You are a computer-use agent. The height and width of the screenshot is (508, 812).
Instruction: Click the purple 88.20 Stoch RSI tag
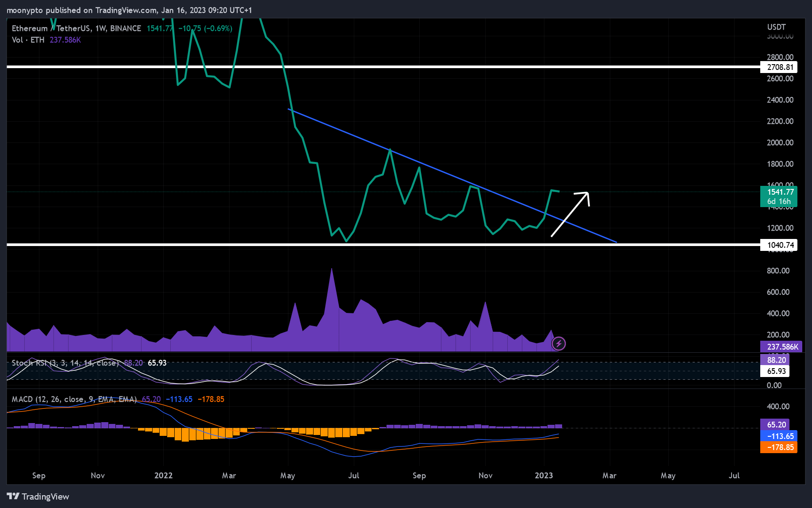[x=775, y=360]
